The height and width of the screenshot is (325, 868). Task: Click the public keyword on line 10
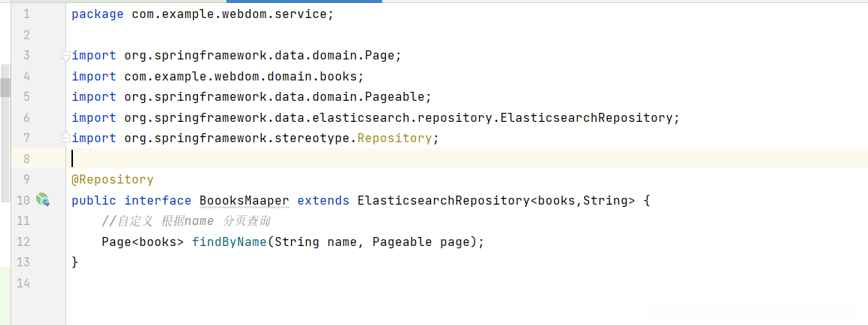[94, 200]
